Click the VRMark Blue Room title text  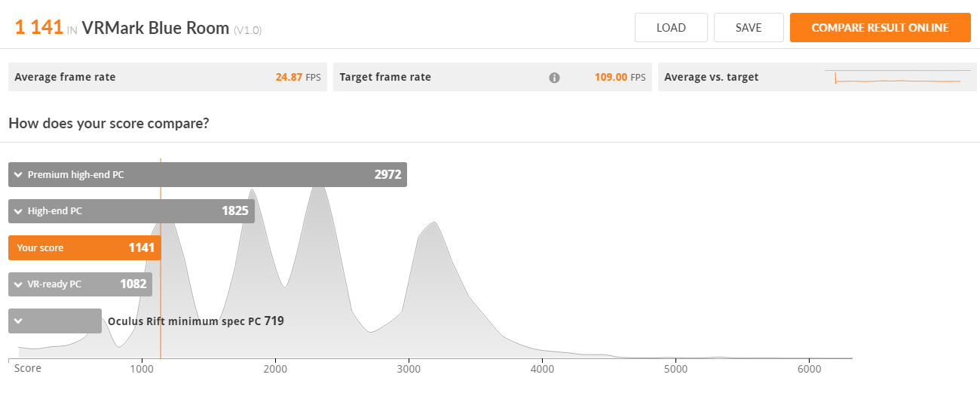[x=155, y=28]
